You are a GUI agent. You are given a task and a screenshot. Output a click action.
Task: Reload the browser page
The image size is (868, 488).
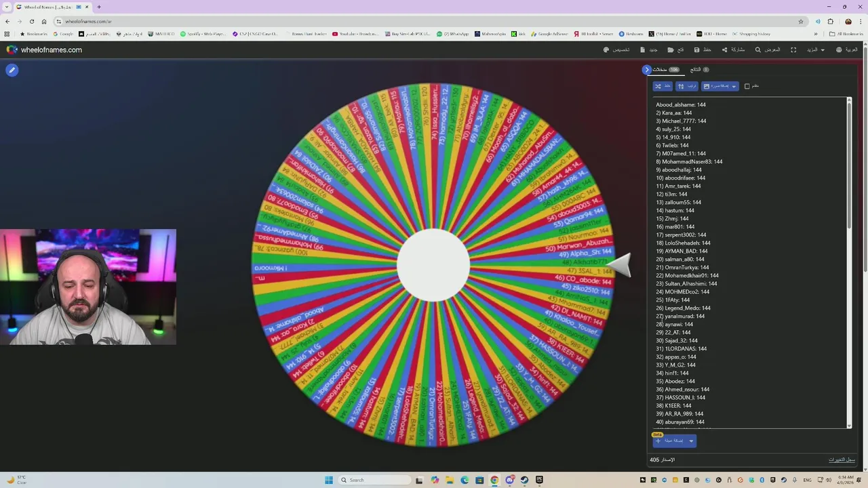pos(31,21)
